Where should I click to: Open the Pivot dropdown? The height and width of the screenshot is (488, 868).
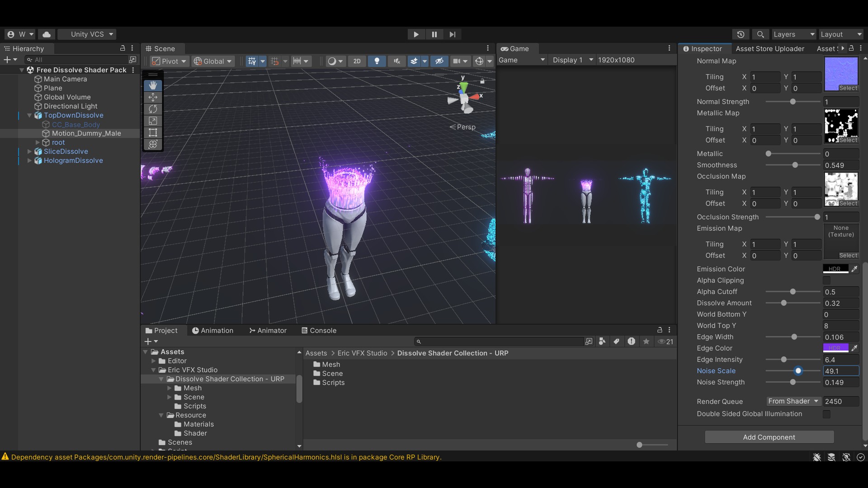[x=169, y=61]
